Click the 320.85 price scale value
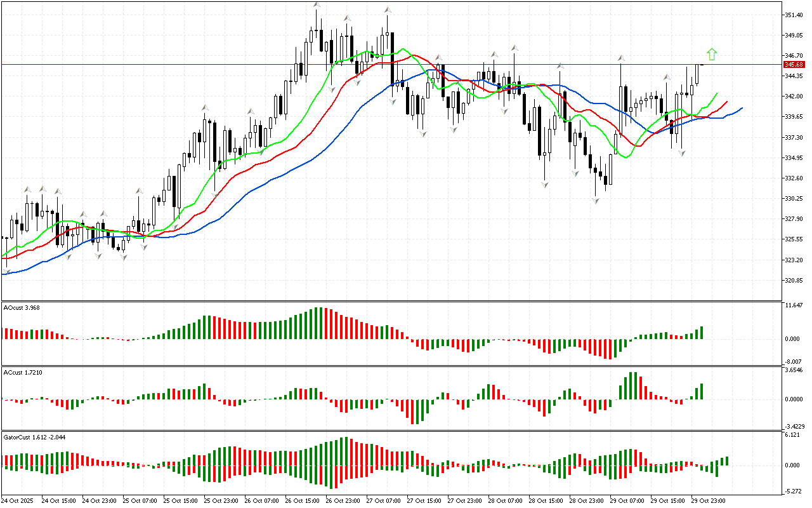This screenshot has width=812, height=508. click(x=794, y=280)
